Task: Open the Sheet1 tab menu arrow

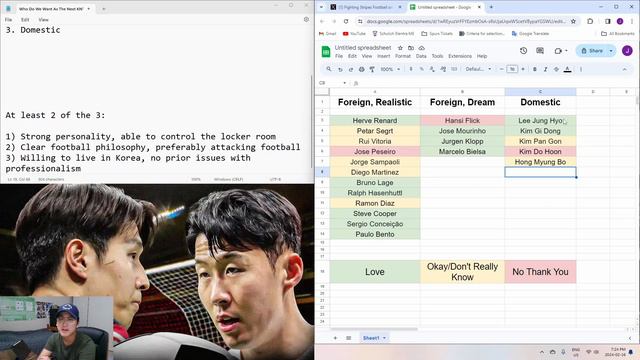Action: click(384, 338)
